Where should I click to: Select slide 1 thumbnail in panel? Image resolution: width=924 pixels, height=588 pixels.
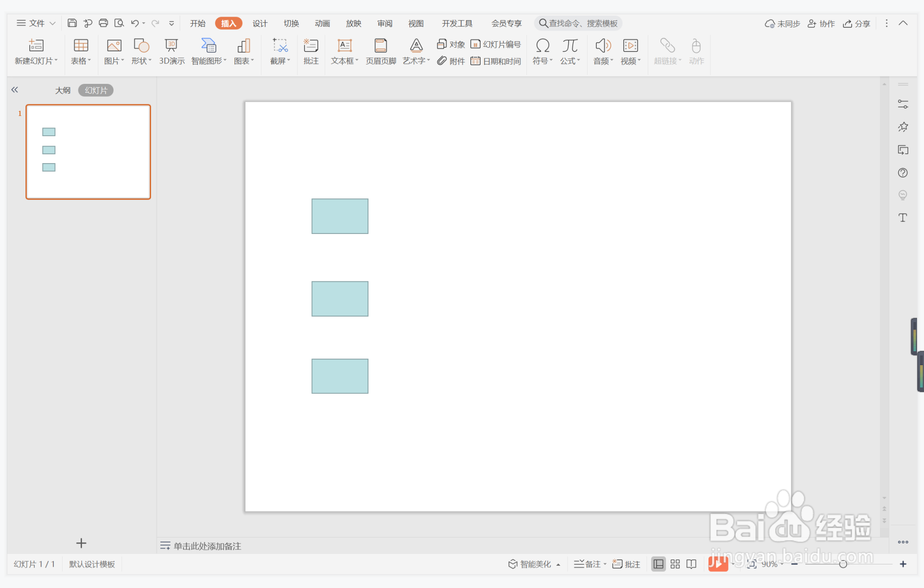tap(88, 152)
